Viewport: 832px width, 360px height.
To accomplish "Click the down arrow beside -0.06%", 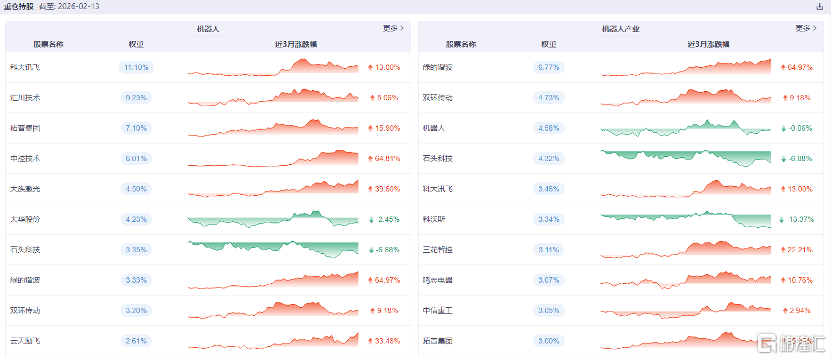I will [784, 128].
